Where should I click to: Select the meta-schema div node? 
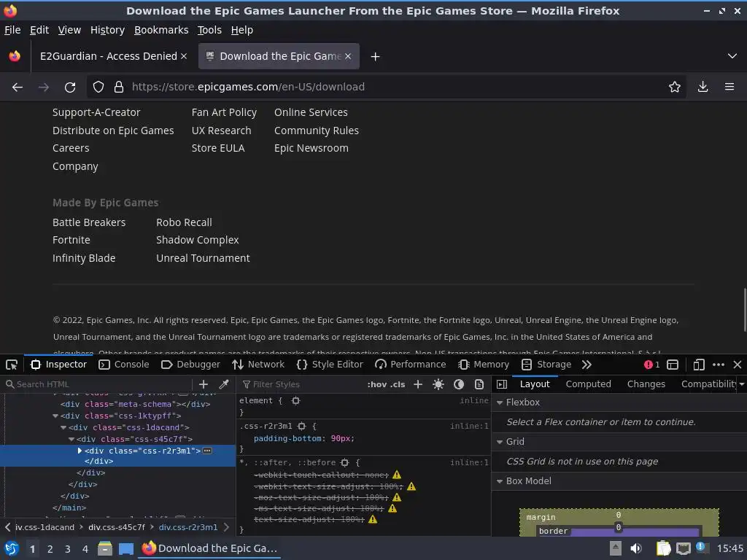click(x=135, y=404)
